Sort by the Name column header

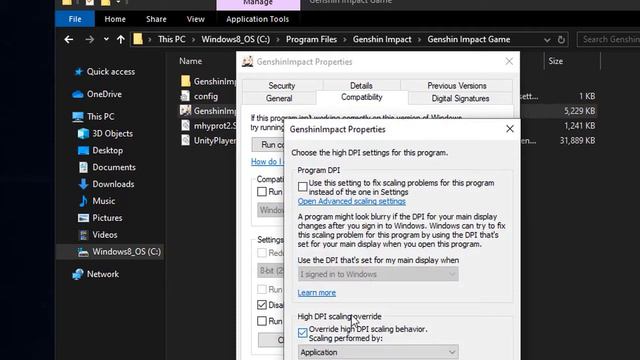coord(191,61)
